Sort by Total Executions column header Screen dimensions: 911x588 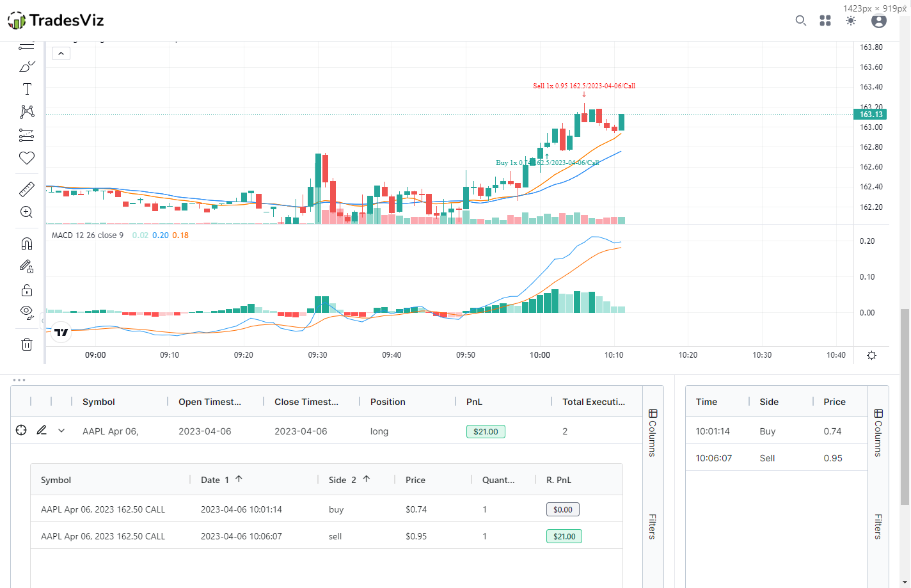(594, 402)
